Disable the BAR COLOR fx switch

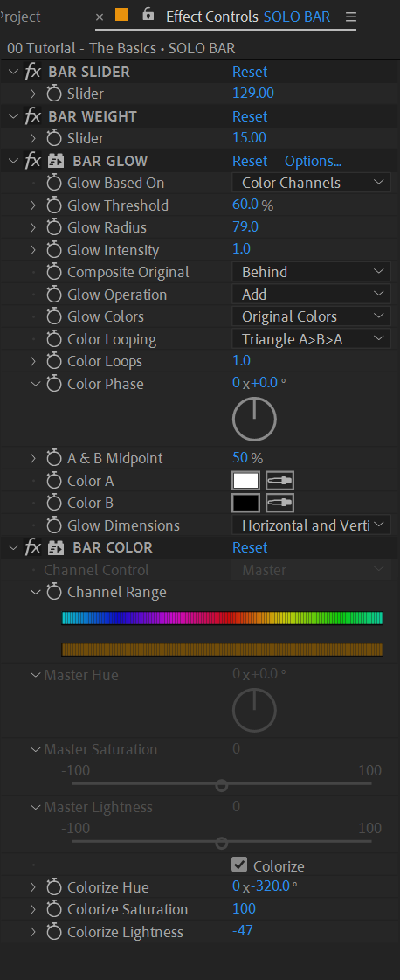33,548
